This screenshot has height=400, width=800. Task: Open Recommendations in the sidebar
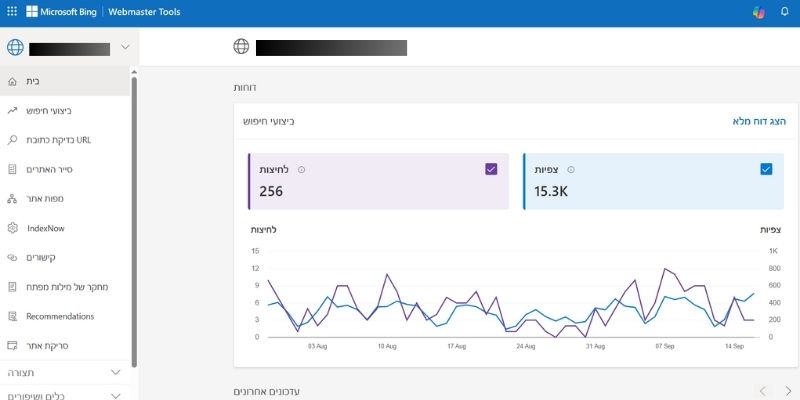[x=60, y=316]
